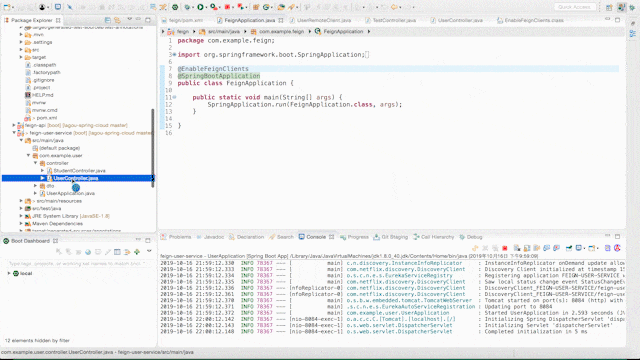Open the Search view tab
Viewport: 640px width, 360px height.
coord(281,237)
